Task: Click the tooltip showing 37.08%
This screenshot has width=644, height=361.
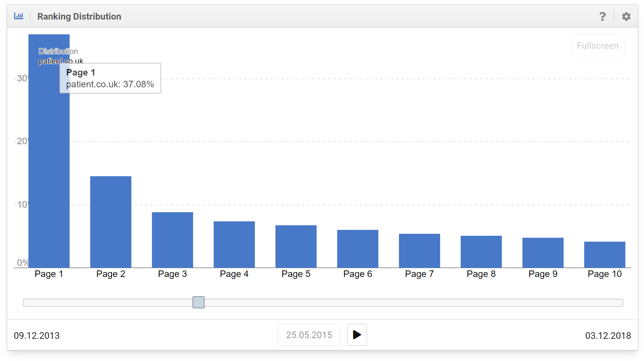Action: point(110,78)
